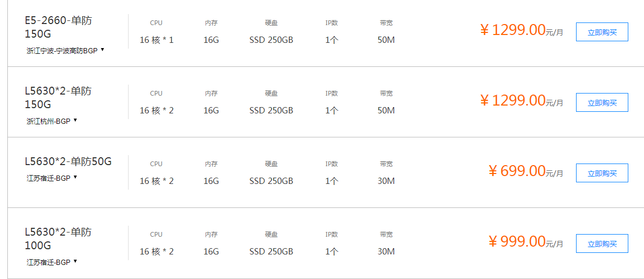The image size is (644, 279).
Task: Click SSD 250GB in the 单防50G row
Action: point(271,181)
